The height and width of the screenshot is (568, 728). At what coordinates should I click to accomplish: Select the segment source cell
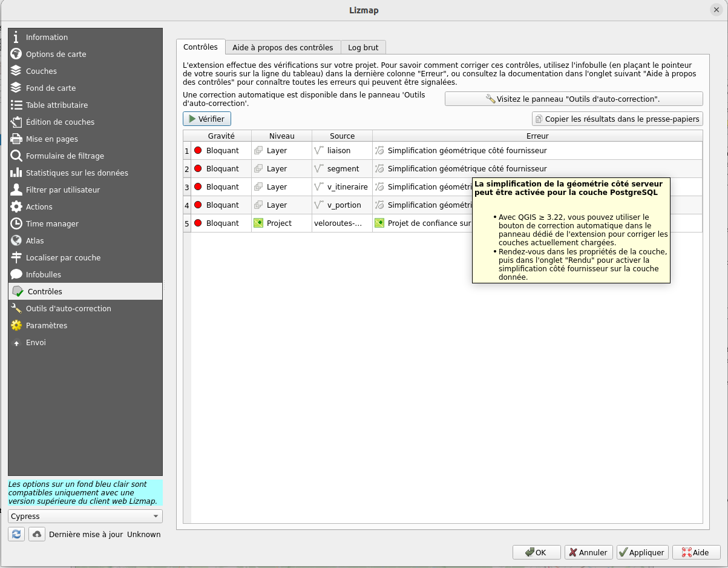pyautogui.click(x=343, y=169)
